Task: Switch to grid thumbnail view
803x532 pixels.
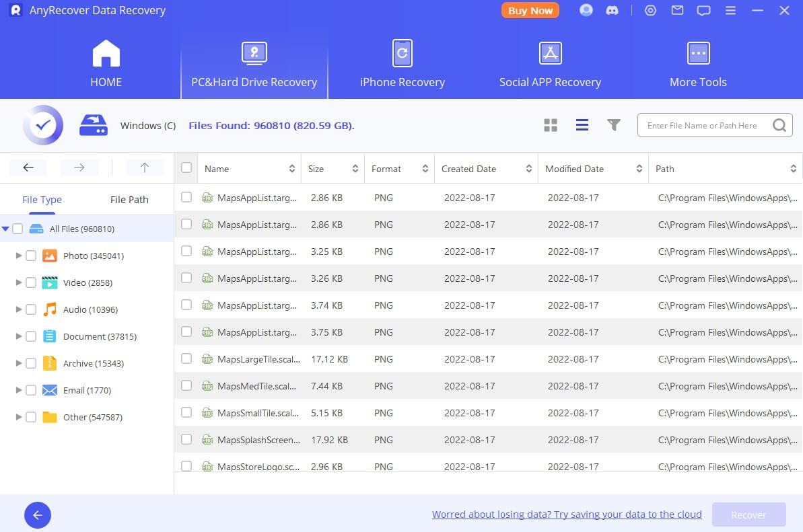Action: (x=551, y=125)
